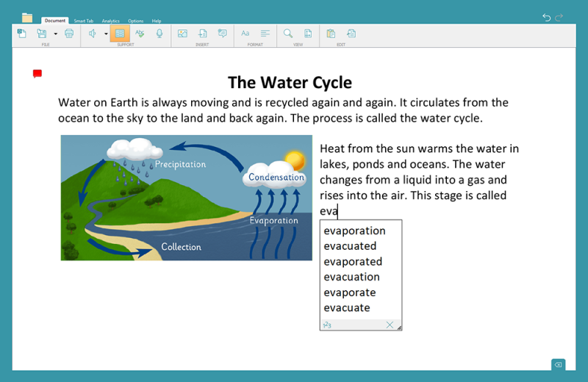
Task: Expand the save options dropdown arrow
Action: (55, 34)
